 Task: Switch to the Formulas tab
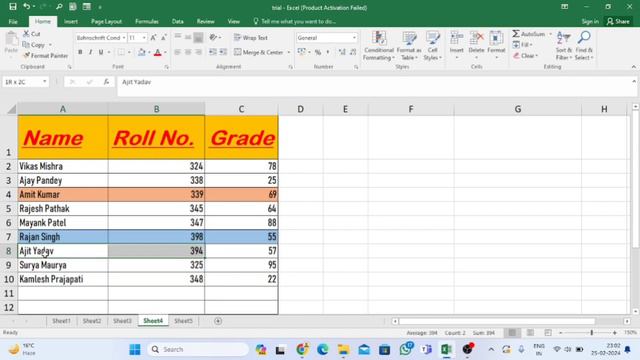coord(147,21)
